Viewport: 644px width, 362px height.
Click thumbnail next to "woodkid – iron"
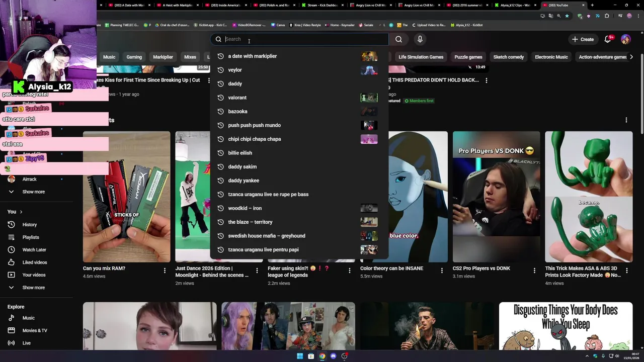tap(369, 208)
